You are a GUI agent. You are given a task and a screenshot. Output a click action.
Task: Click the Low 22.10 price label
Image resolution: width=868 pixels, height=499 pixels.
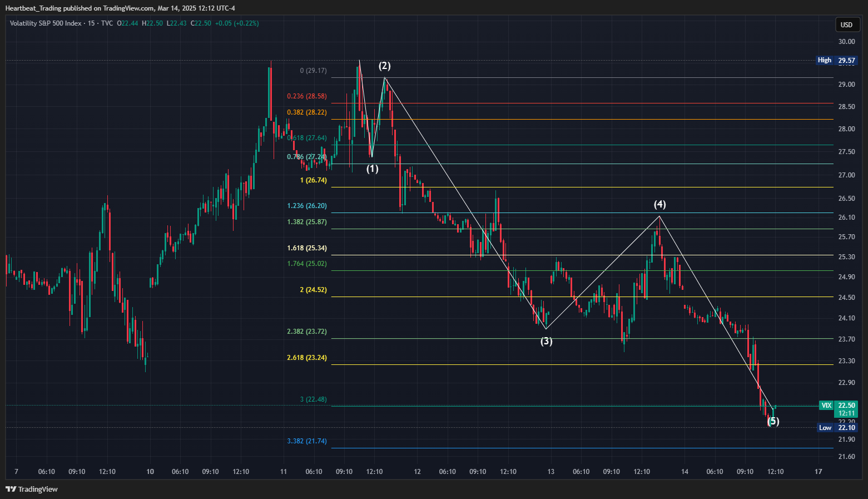click(x=837, y=427)
